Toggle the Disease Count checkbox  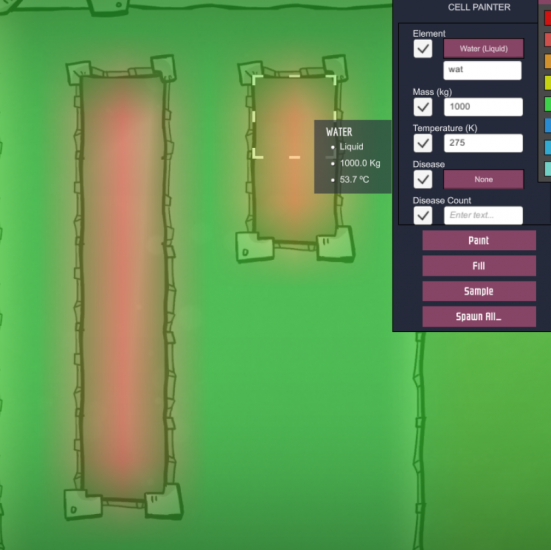(x=423, y=215)
